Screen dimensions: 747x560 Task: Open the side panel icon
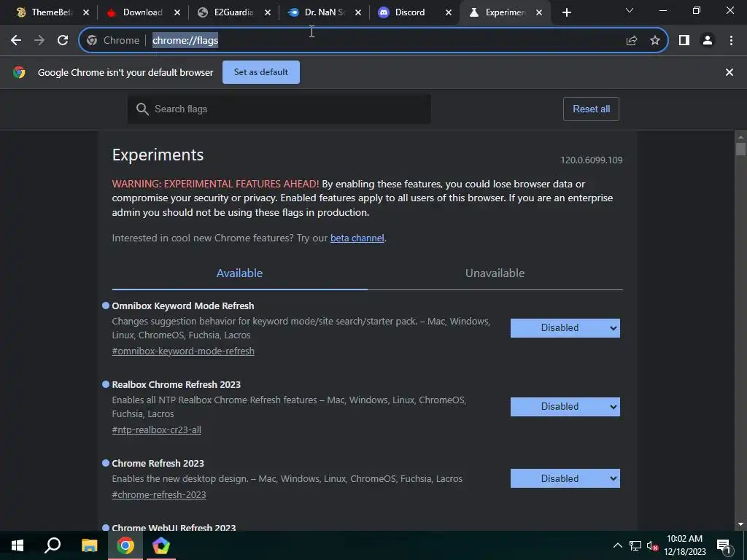point(684,41)
